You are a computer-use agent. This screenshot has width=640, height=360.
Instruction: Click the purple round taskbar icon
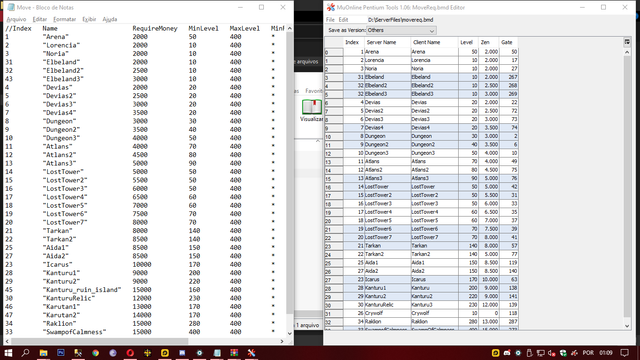113,353
